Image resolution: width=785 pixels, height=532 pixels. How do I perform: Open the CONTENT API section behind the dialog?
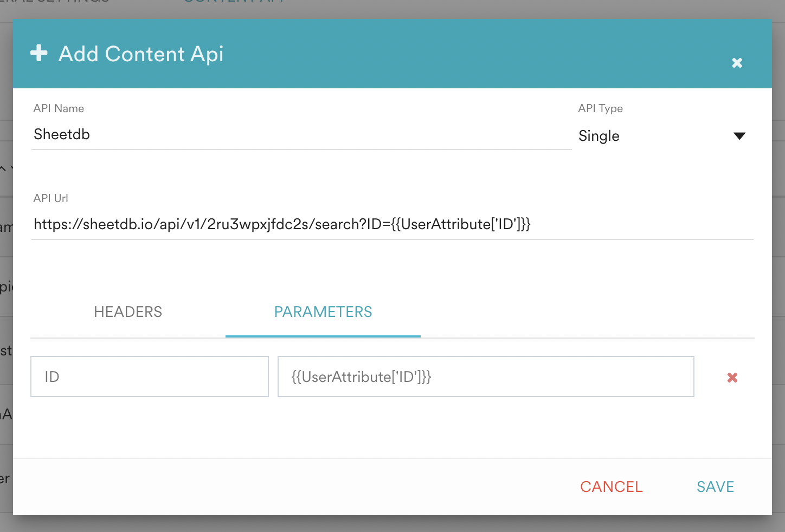(x=233, y=3)
